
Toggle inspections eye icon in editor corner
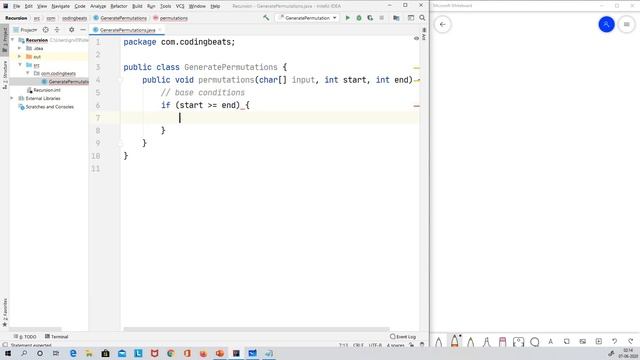tap(416, 38)
